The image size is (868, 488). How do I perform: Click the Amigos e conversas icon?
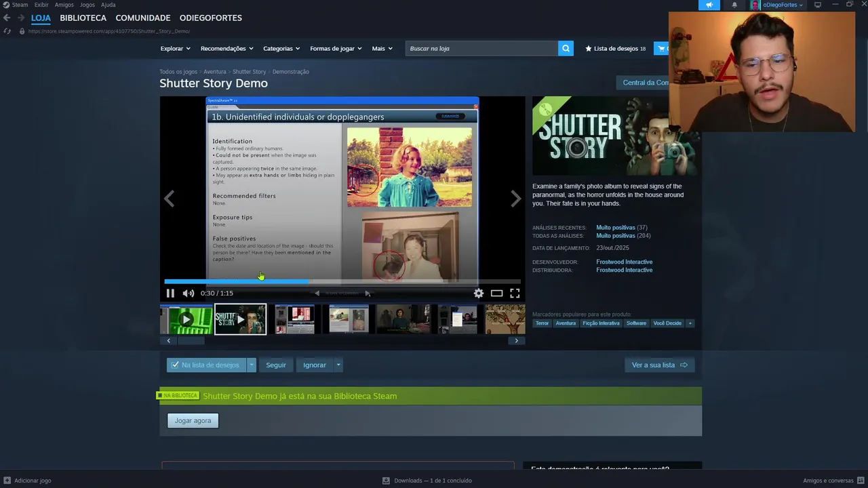861,481
